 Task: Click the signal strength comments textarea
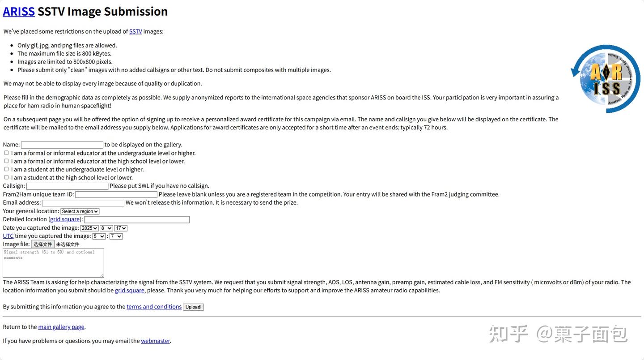coord(53,263)
